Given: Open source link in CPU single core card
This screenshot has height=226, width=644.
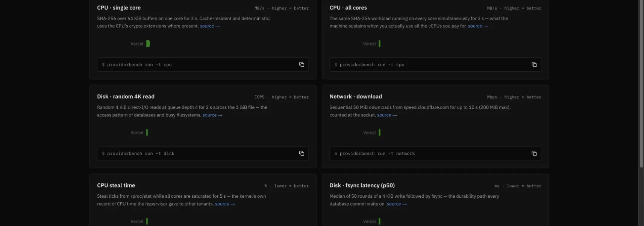Looking at the screenshot, I should (210, 26).
